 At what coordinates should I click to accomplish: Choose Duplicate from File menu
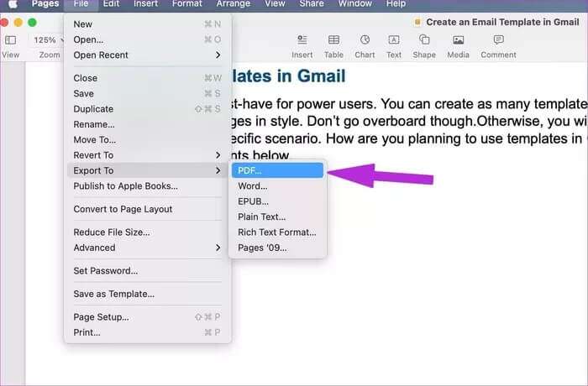[148, 109]
